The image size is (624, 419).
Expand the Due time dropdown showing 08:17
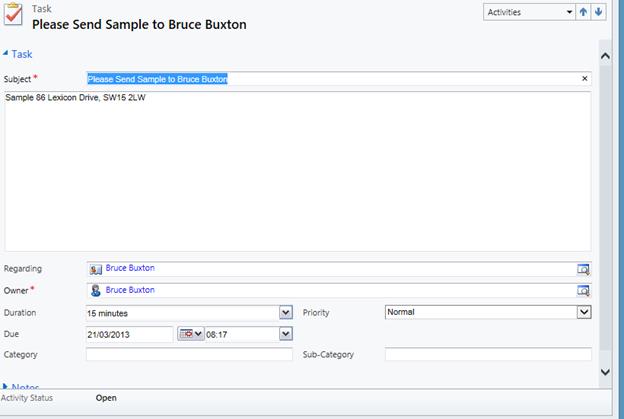pos(286,334)
